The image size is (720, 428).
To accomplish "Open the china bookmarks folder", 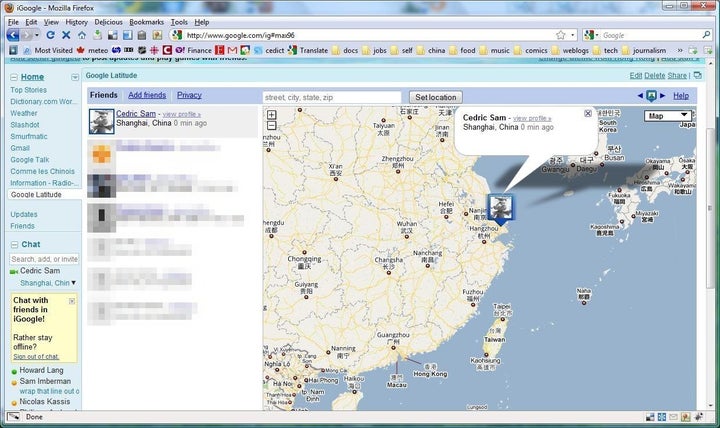I will point(431,50).
